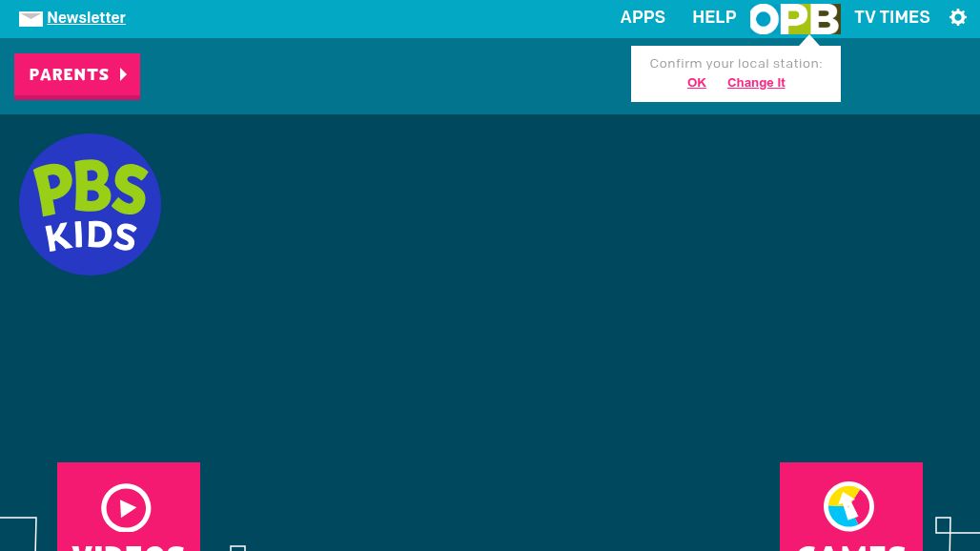
Task: Choose Change It for local station
Action: [756, 83]
